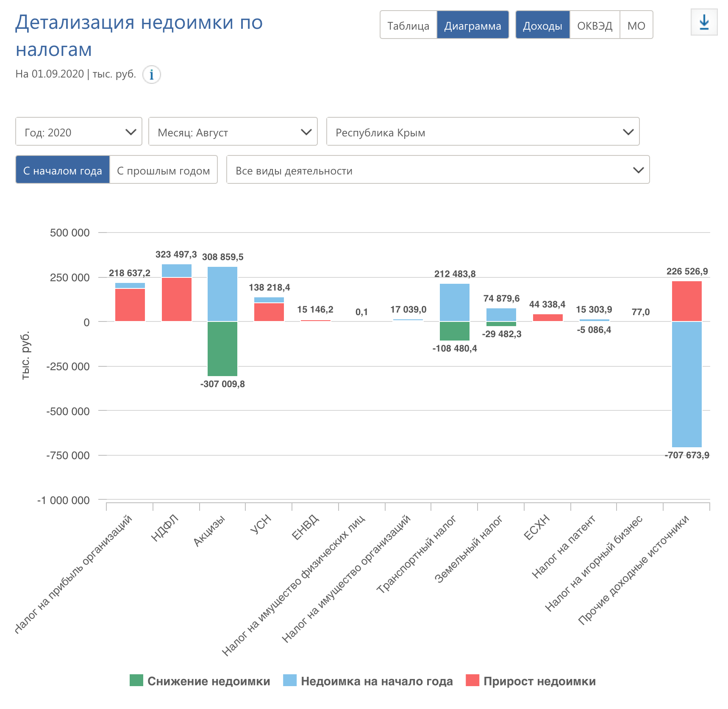Expand the Месяц: Август dropdown

tap(233, 132)
